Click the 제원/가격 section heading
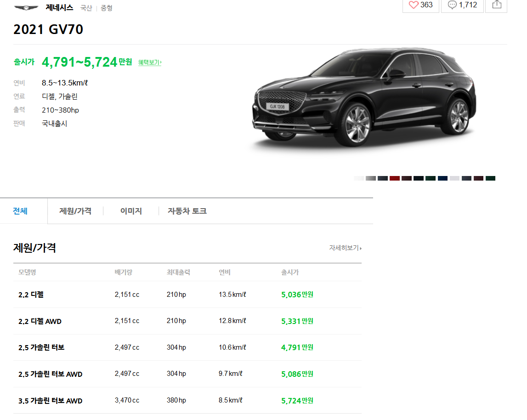Viewport: 527px width, 420px height. pyautogui.click(x=34, y=248)
